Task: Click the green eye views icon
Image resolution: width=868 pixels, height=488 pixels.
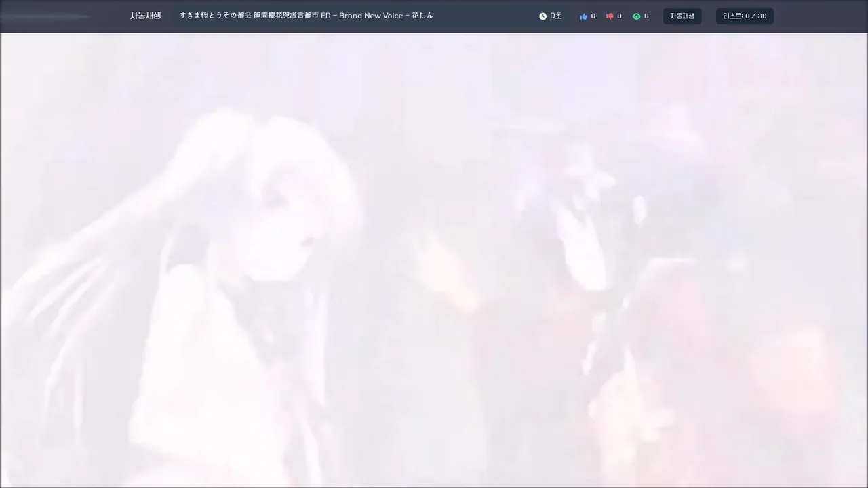Action: (636, 16)
